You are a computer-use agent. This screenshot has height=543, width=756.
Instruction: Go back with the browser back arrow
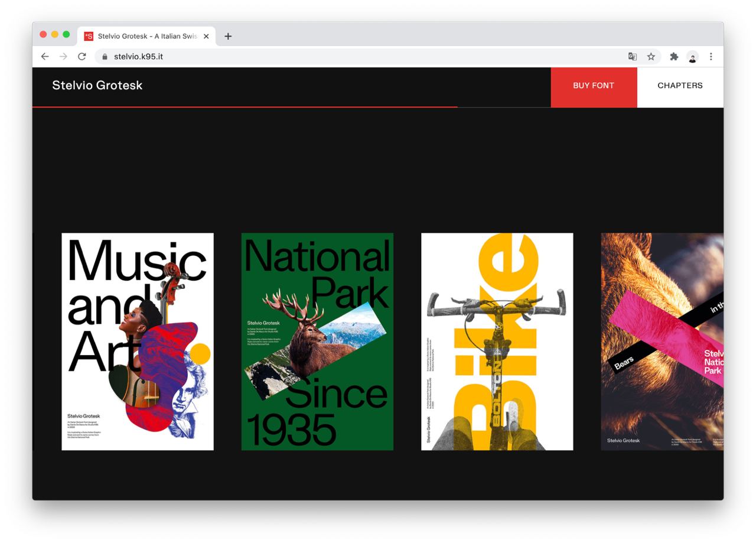45,57
